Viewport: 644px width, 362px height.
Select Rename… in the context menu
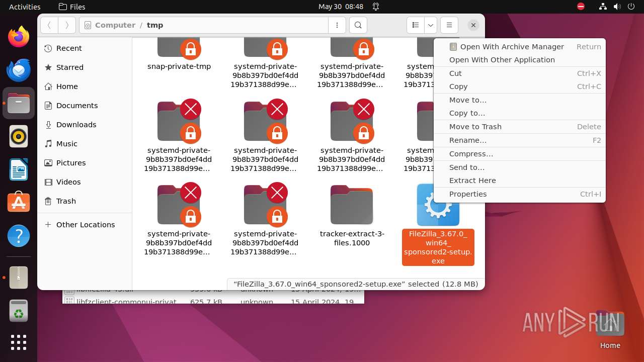point(520,140)
